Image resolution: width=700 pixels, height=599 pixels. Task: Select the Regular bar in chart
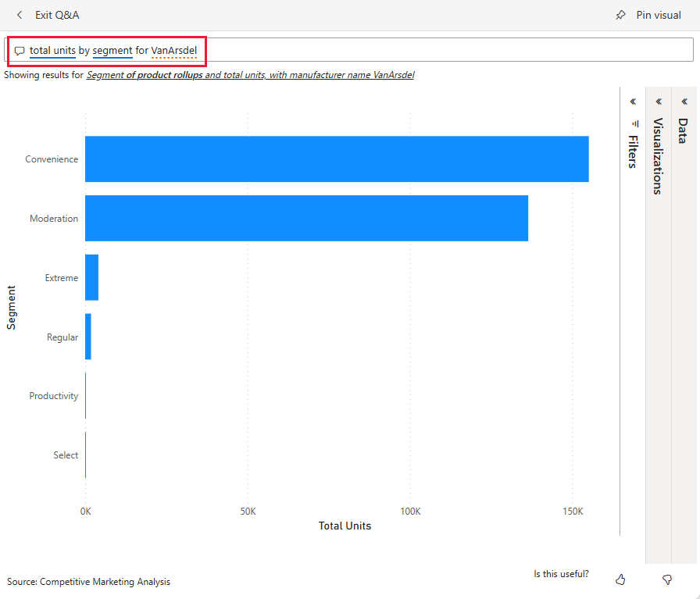click(x=88, y=337)
